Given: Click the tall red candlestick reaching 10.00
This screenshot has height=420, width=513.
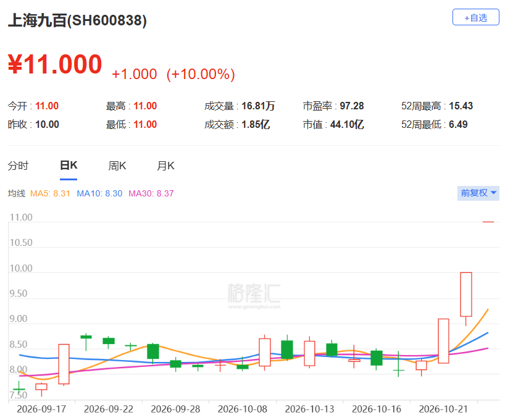Looking at the screenshot, I should click(x=466, y=295).
